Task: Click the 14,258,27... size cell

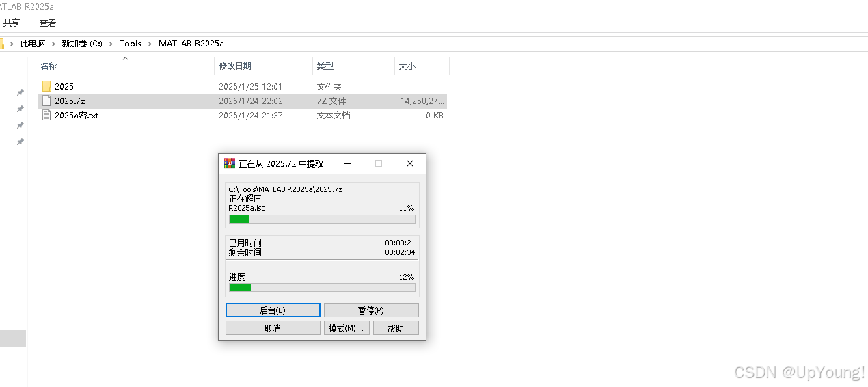Action: tap(422, 101)
